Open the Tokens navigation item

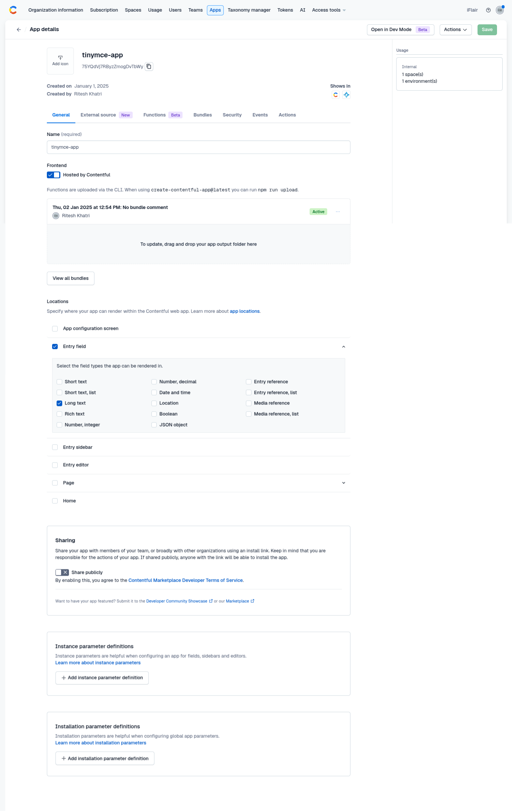coord(285,10)
